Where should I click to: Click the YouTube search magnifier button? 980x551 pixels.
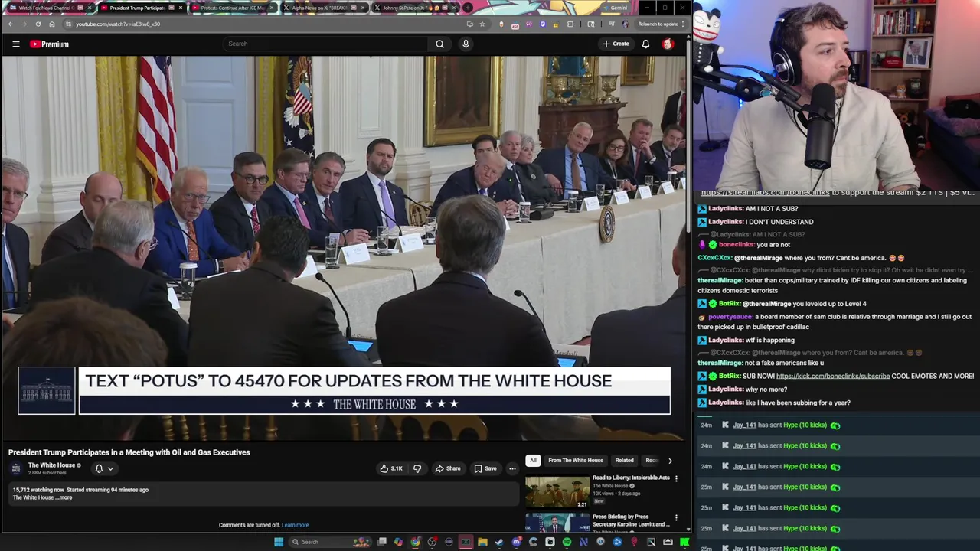point(439,44)
